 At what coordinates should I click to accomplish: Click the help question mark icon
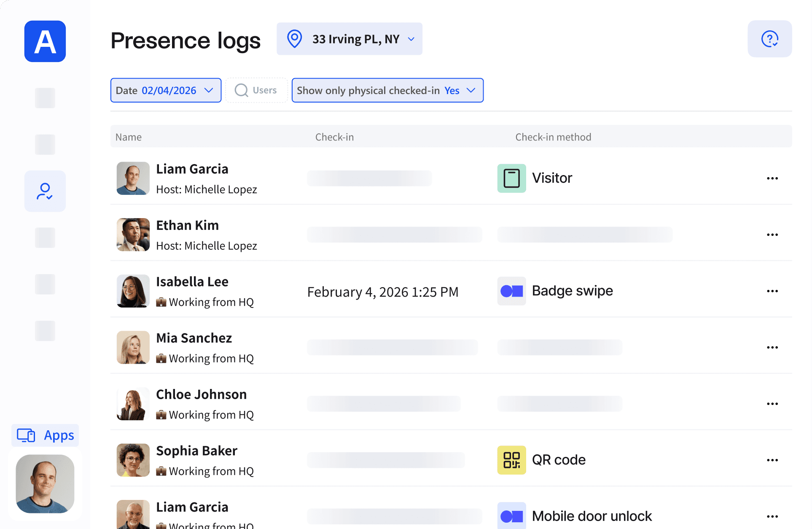click(x=769, y=39)
